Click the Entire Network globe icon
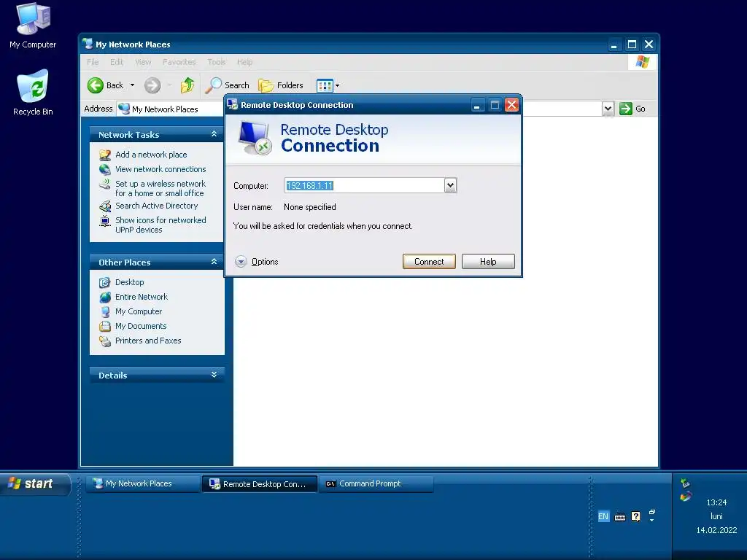Viewport: 747px width, 560px height. pyautogui.click(x=105, y=297)
